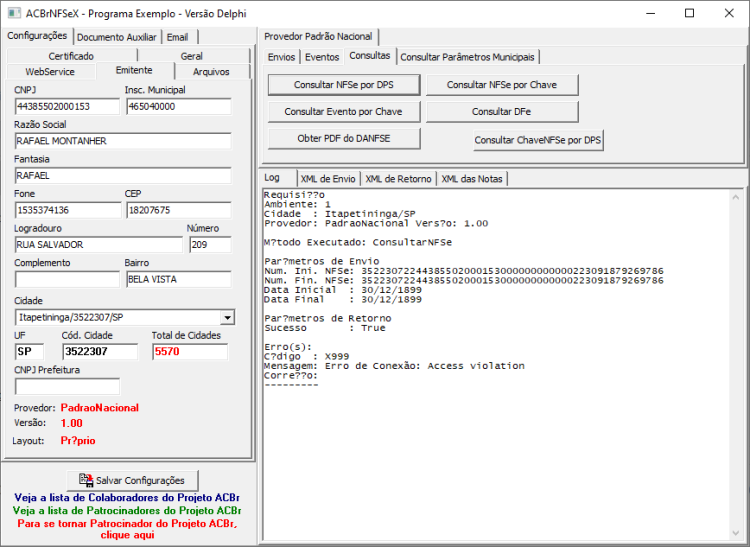The image size is (750, 547).
Task: Click the log scrollbar down arrow
Action: 736,533
